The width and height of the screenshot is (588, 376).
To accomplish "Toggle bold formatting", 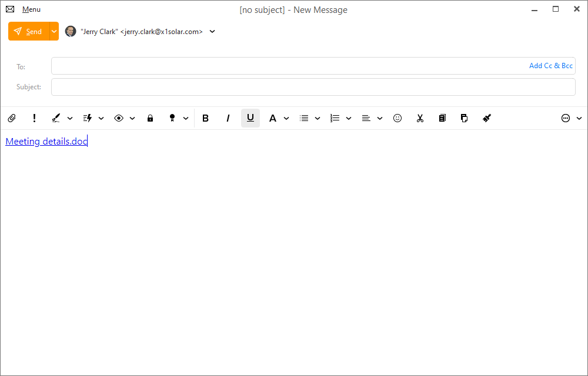I will point(205,118).
